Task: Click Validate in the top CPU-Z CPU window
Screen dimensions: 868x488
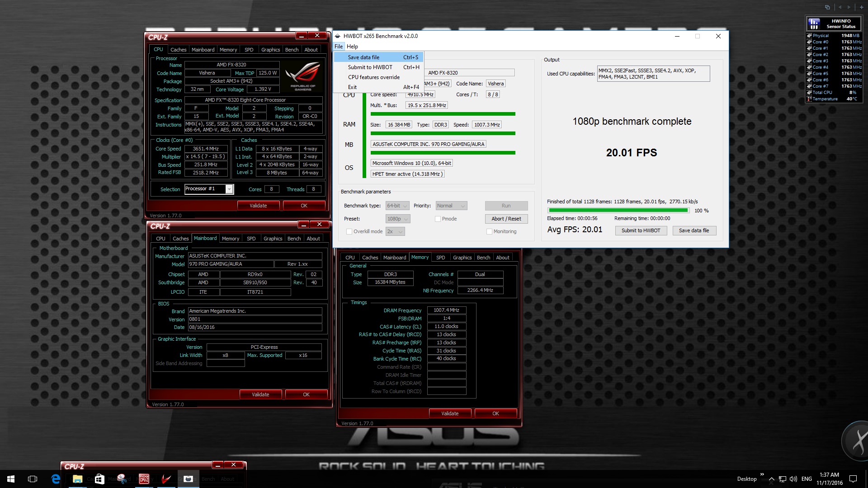Action: click(x=258, y=206)
